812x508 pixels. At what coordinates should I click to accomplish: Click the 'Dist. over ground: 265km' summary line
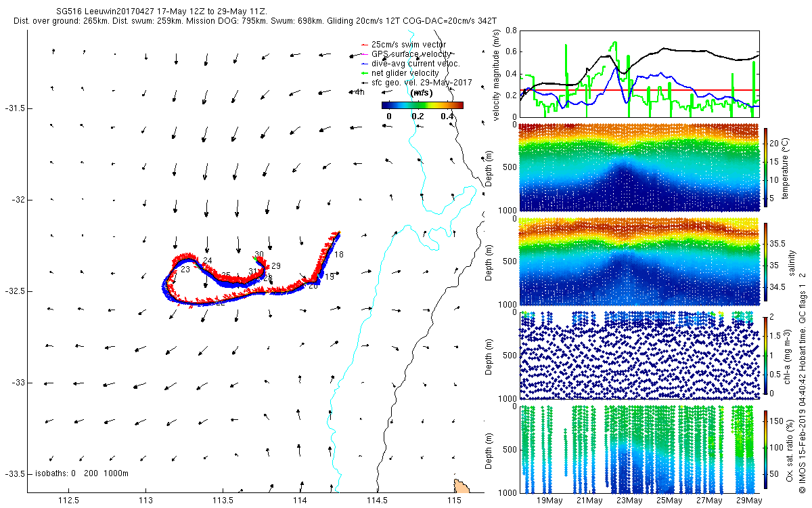254,22
